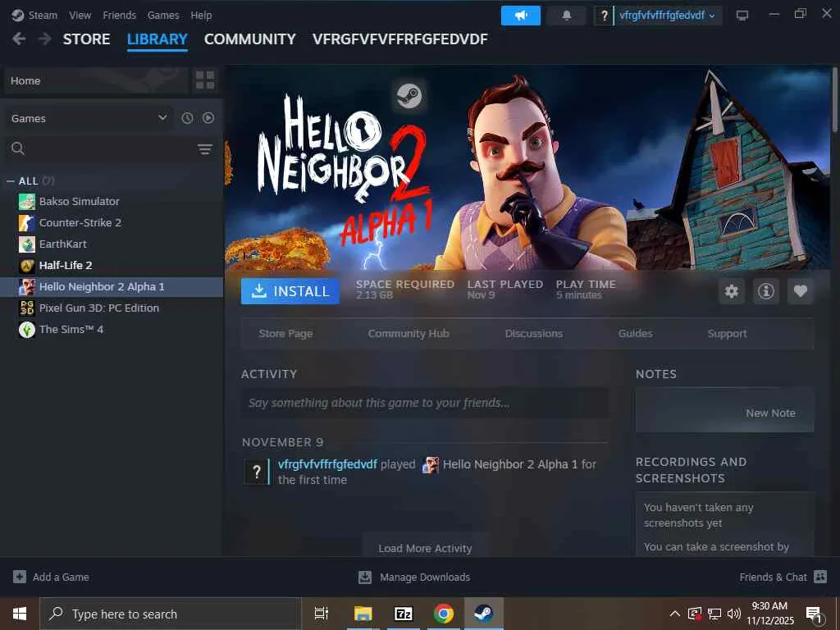840x630 pixels.
Task: Open File Explorer from taskbar
Action: [x=363, y=614]
